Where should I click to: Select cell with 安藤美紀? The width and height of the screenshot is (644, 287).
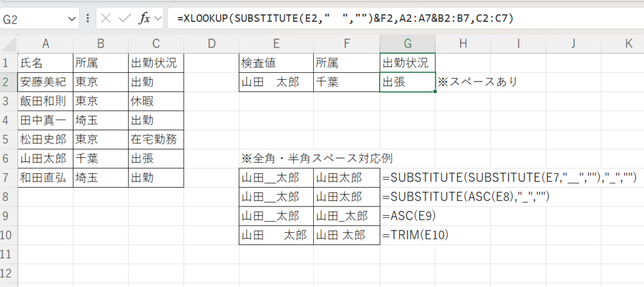(x=45, y=82)
